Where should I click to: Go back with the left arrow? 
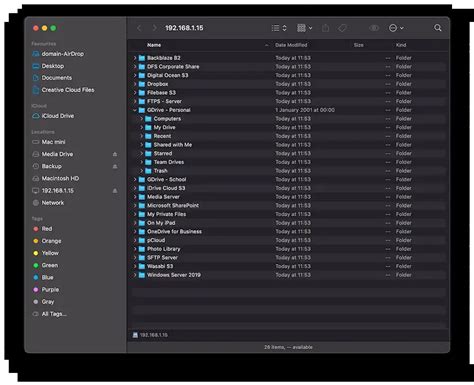[x=139, y=28]
